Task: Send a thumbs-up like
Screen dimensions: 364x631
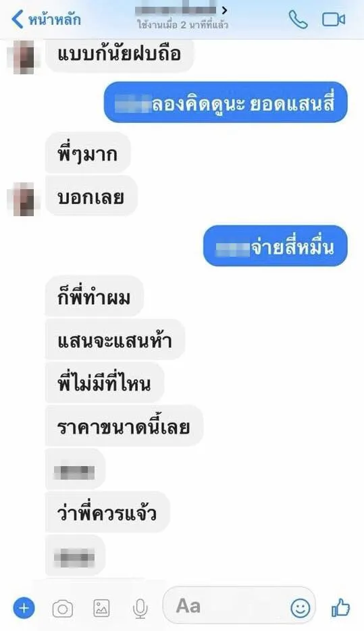Action: tap(340, 607)
